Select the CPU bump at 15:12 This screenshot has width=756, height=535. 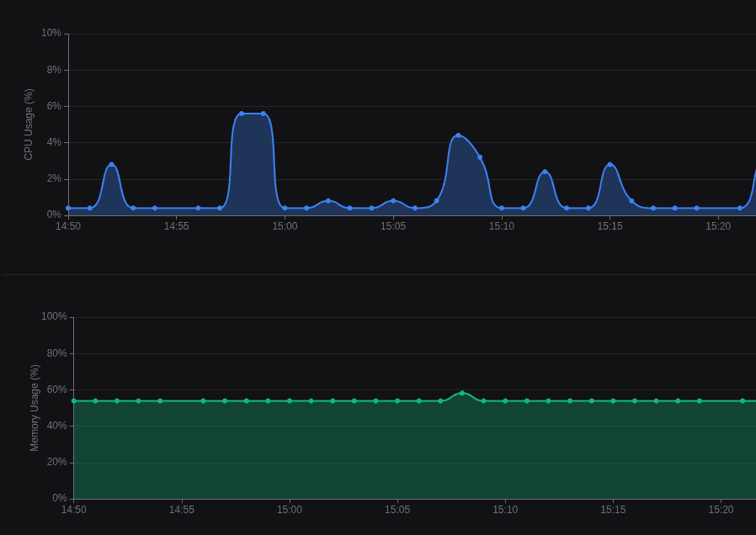point(546,171)
